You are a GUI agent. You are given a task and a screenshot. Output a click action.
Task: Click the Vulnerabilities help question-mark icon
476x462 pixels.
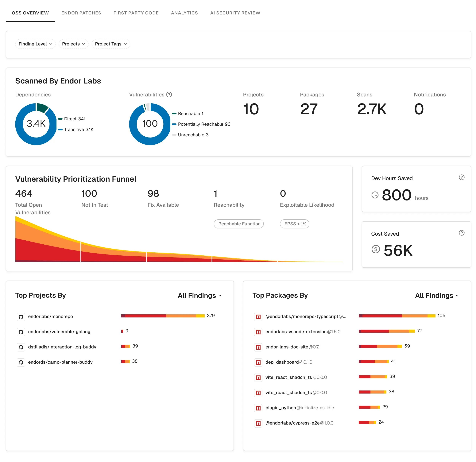click(x=169, y=95)
